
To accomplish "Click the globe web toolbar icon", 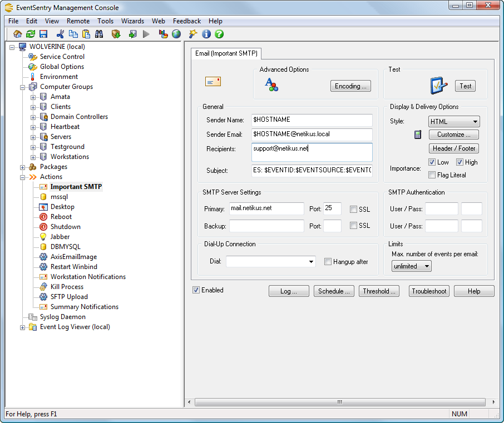I will 176,34.
